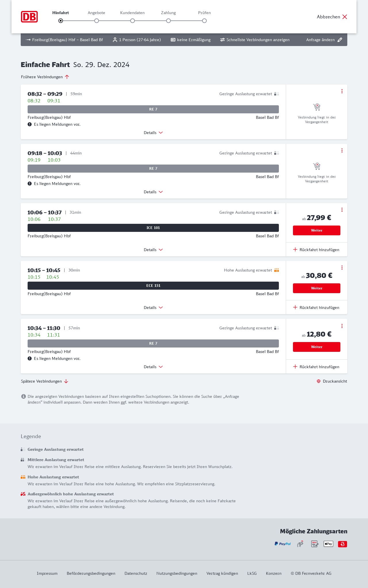The image size is (368, 588).
Task: Click the Druckansicht printer icon
Action: 319,381
